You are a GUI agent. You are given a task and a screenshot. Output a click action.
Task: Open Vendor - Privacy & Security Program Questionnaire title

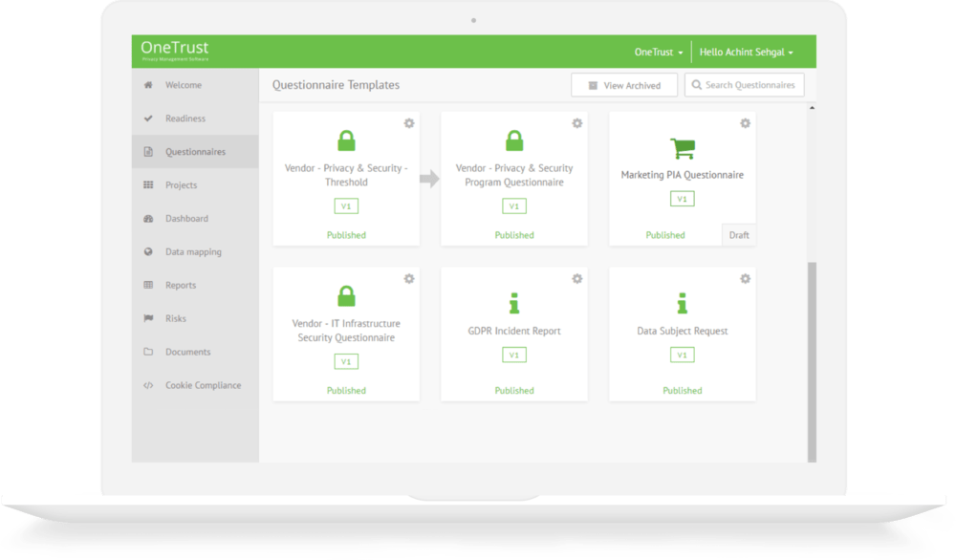(x=514, y=175)
